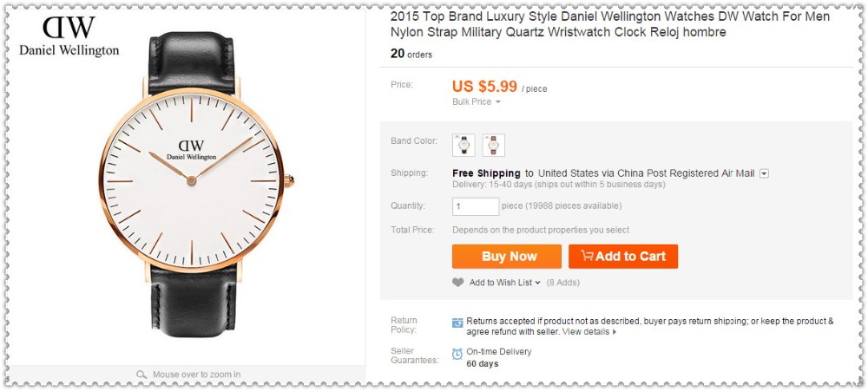Viewport: 868px width, 391px height.
Task: Select the black band color swatch
Action: pyautogui.click(x=464, y=146)
